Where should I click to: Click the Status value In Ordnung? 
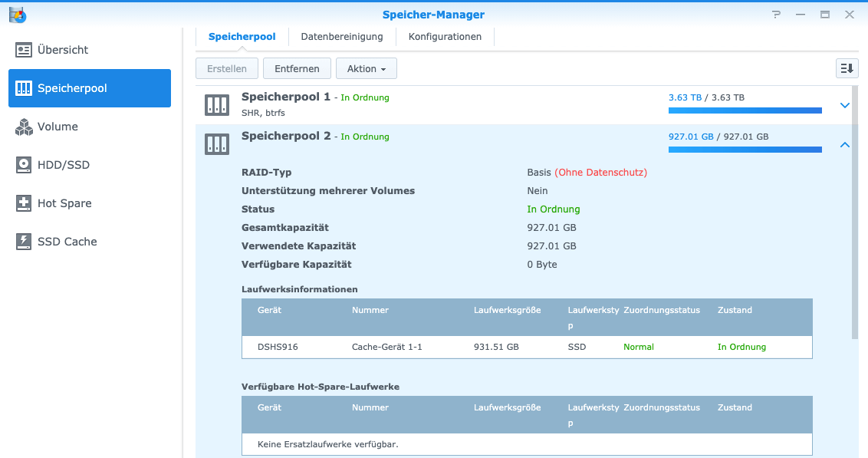coord(554,209)
